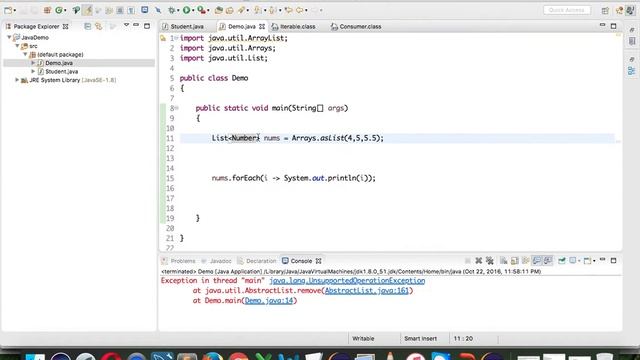
Task: Open the AbstractList.java:161 stack trace link
Action: (x=367, y=291)
